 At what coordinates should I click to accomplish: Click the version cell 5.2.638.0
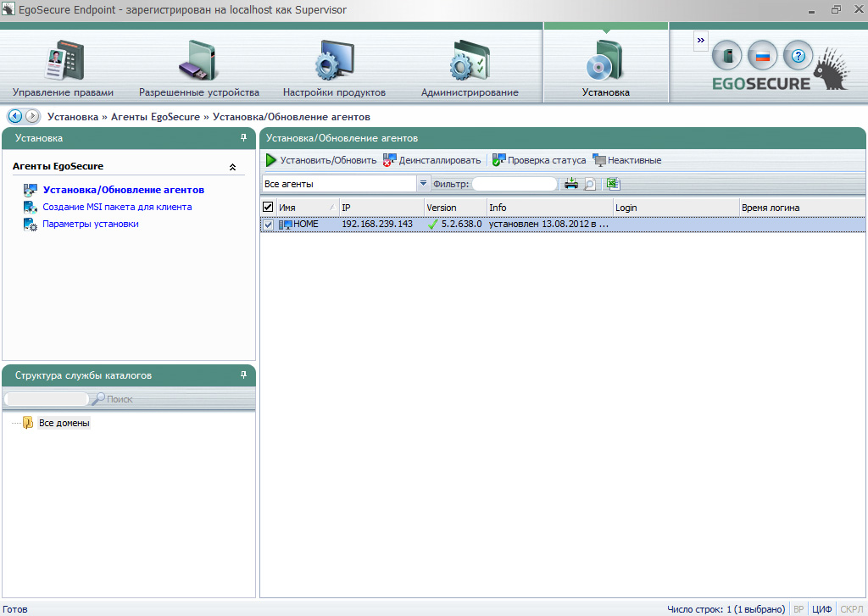click(461, 225)
